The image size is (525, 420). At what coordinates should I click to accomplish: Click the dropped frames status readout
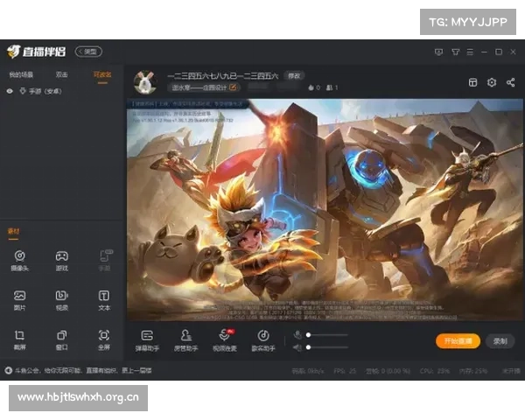388,371
